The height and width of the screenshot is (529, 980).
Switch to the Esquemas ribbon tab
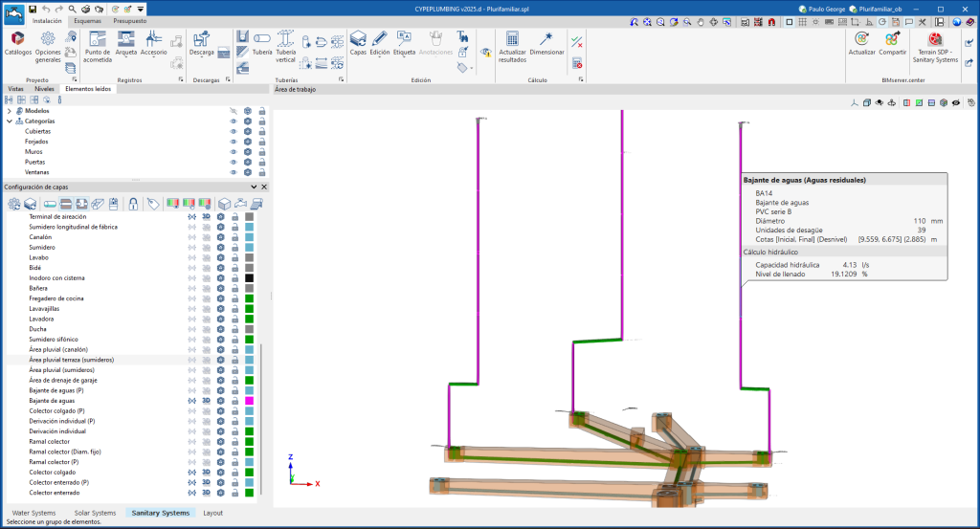click(x=89, y=20)
